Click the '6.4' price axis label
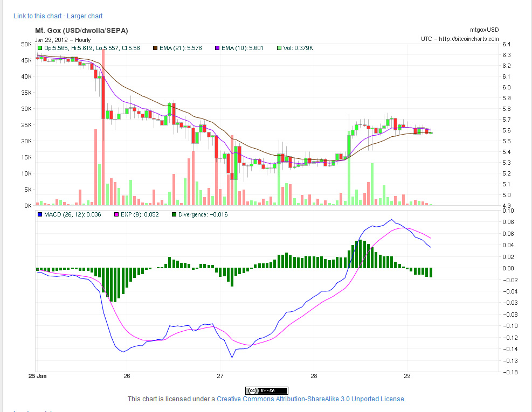This screenshot has width=532, height=412. point(506,44)
